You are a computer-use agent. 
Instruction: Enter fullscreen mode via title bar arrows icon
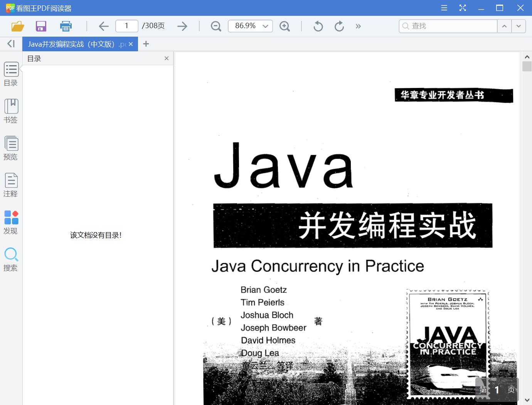[x=463, y=8]
